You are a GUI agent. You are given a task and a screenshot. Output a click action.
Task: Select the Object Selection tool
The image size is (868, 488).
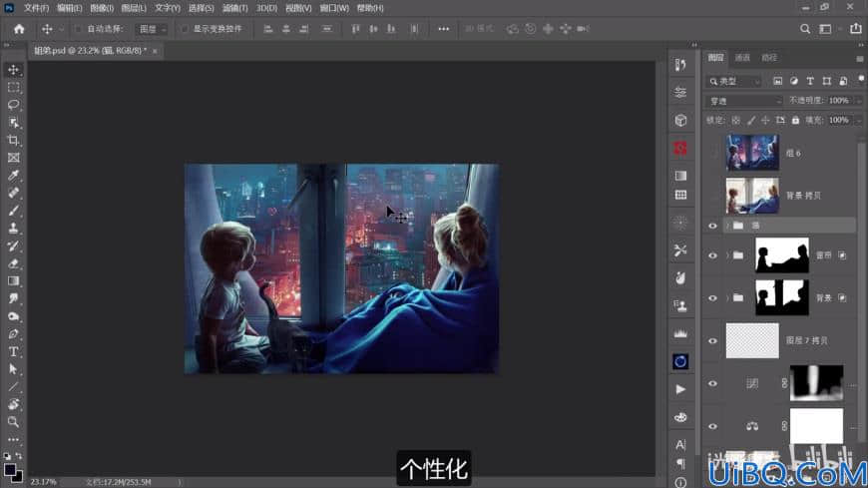[x=13, y=123]
